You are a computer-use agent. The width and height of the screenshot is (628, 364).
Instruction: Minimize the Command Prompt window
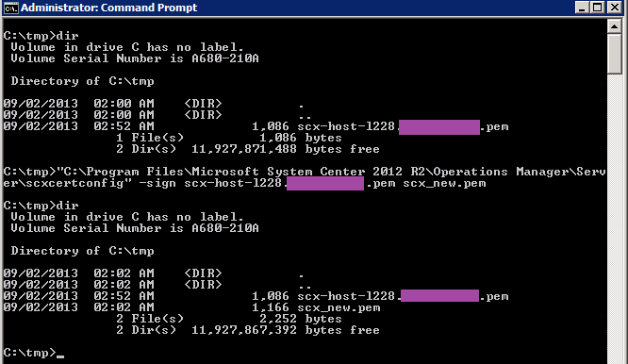point(583,8)
